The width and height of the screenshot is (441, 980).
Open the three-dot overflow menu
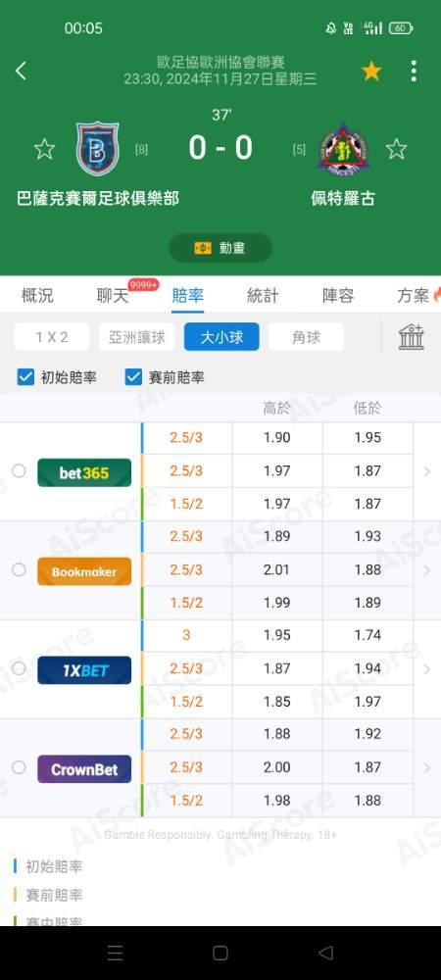(414, 72)
